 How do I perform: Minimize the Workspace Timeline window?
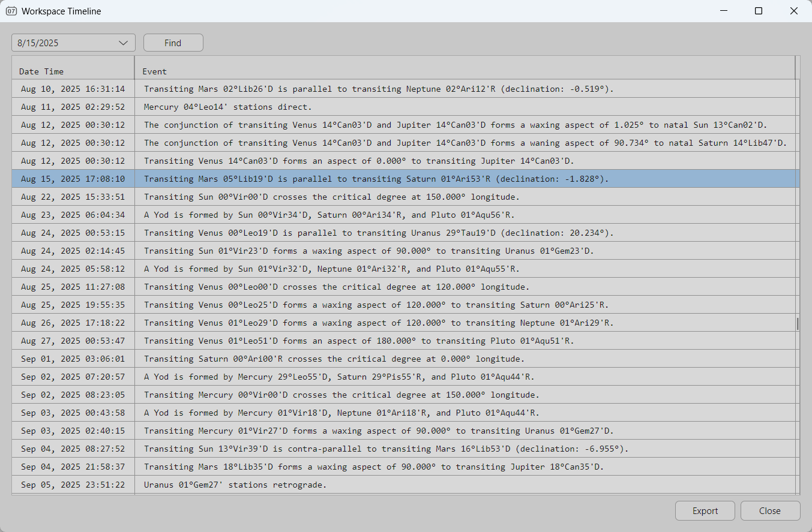click(x=723, y=11)
